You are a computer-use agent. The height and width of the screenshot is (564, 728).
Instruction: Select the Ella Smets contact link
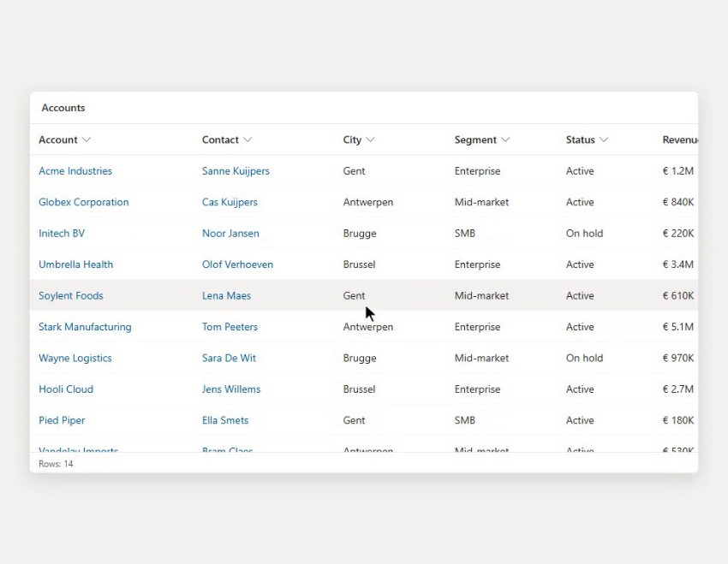225,420
